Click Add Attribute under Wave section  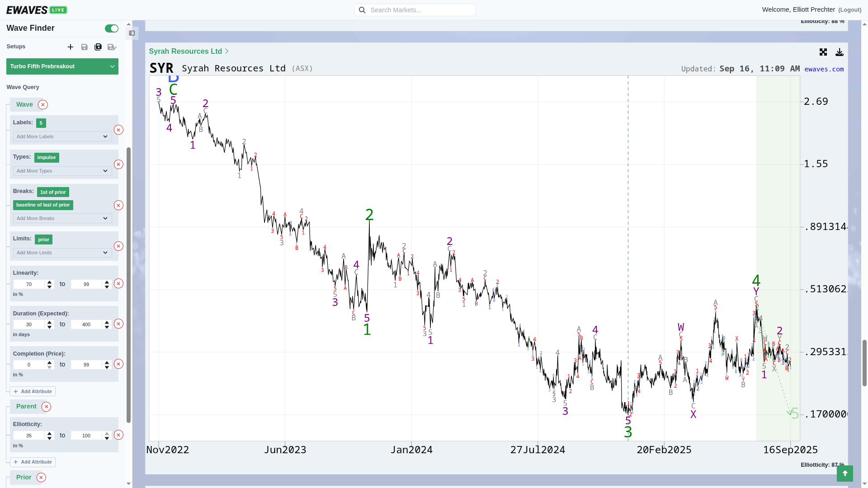click(33, 391)
